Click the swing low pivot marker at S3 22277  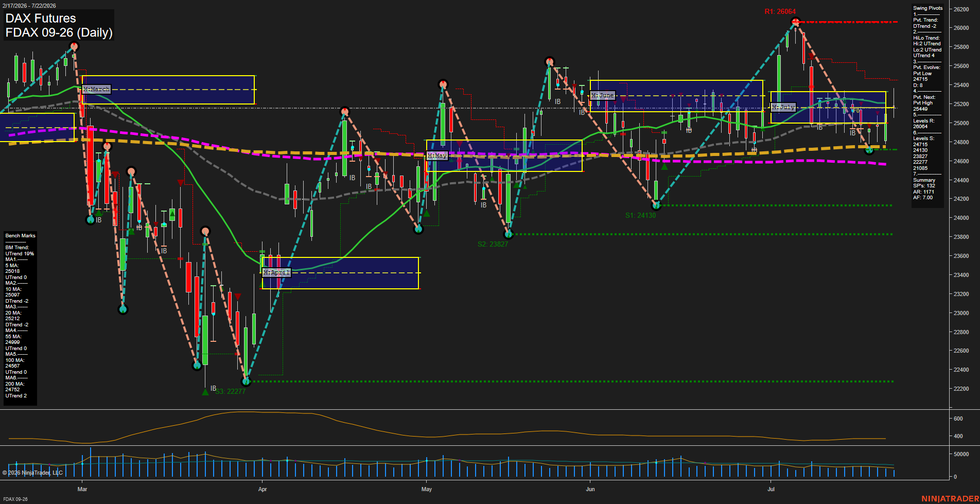(x=246, y=381)
